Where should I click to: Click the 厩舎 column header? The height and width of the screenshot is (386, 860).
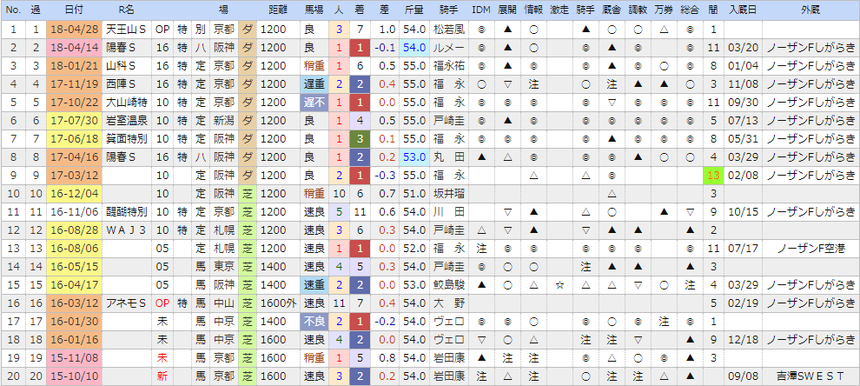point(613,10)
